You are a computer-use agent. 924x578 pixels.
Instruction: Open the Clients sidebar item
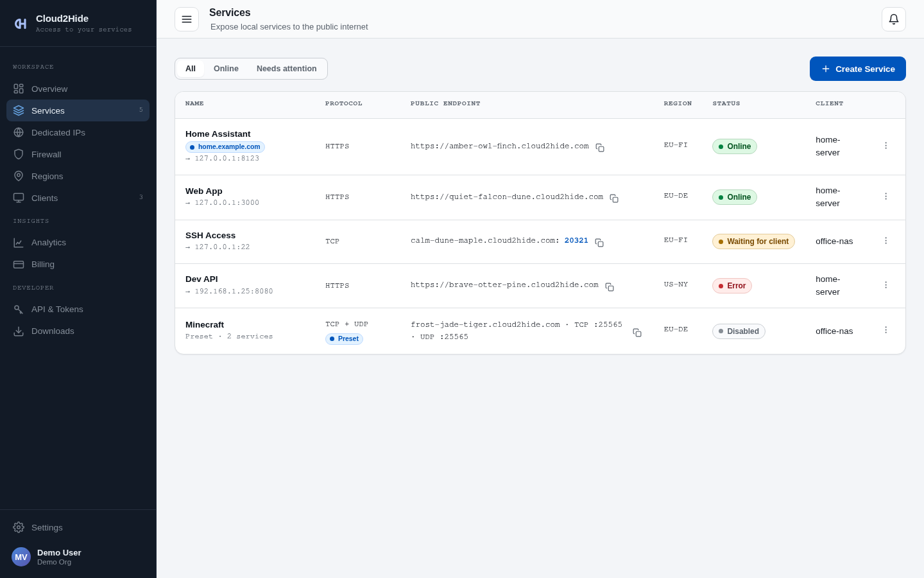click(x=78, y=198)
